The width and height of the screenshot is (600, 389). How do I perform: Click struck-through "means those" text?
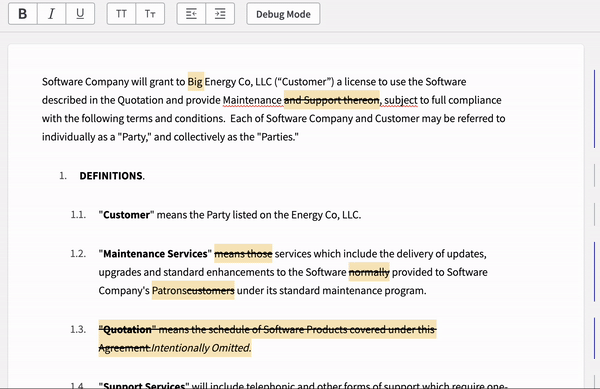click(x=243, y=254)
